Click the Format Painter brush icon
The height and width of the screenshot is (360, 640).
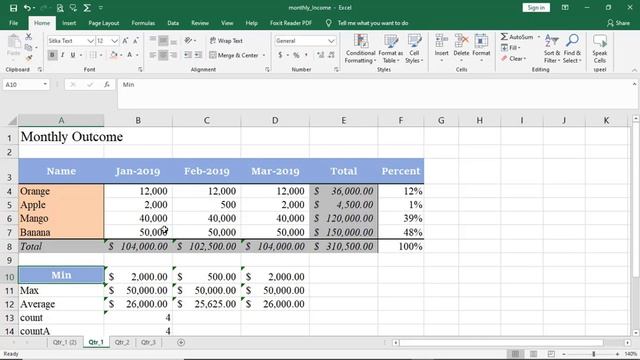28,58
